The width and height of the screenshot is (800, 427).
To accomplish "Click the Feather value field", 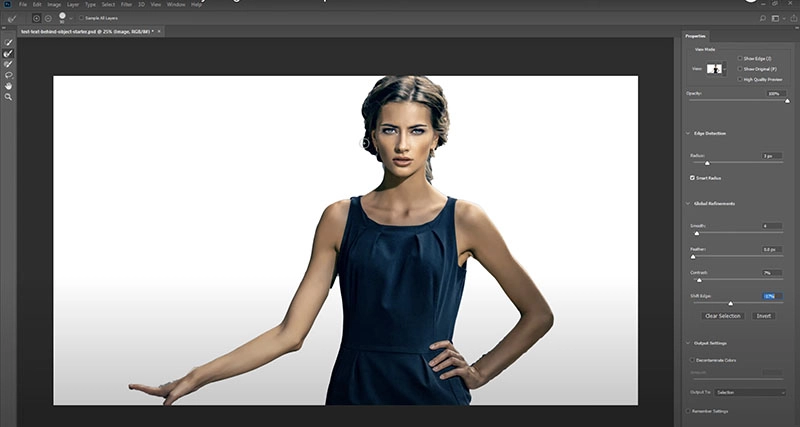I will (x=772, y=249).
